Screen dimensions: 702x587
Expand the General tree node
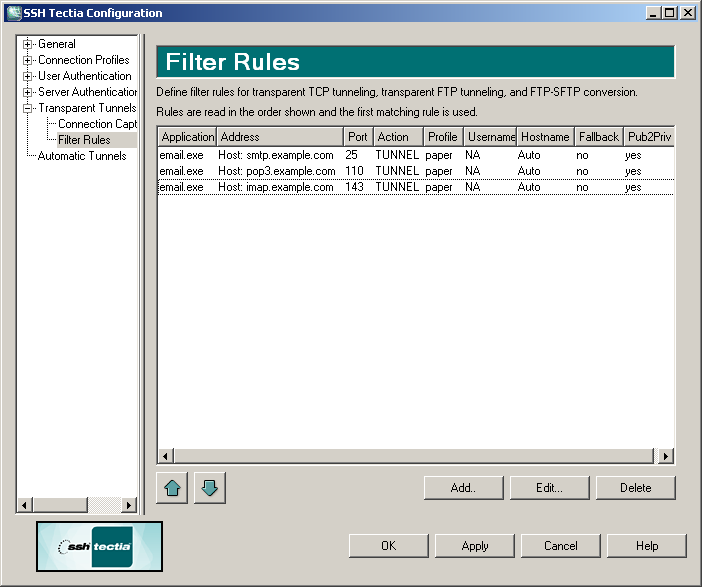pos(27,44)
